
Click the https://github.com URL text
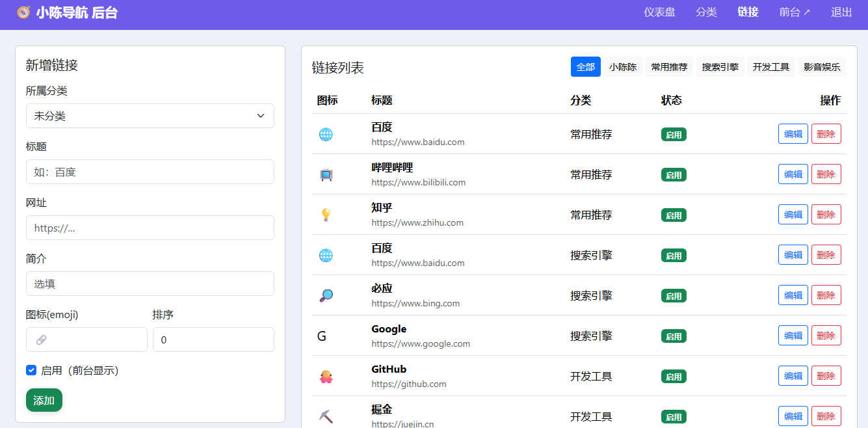tap(409, 384)
